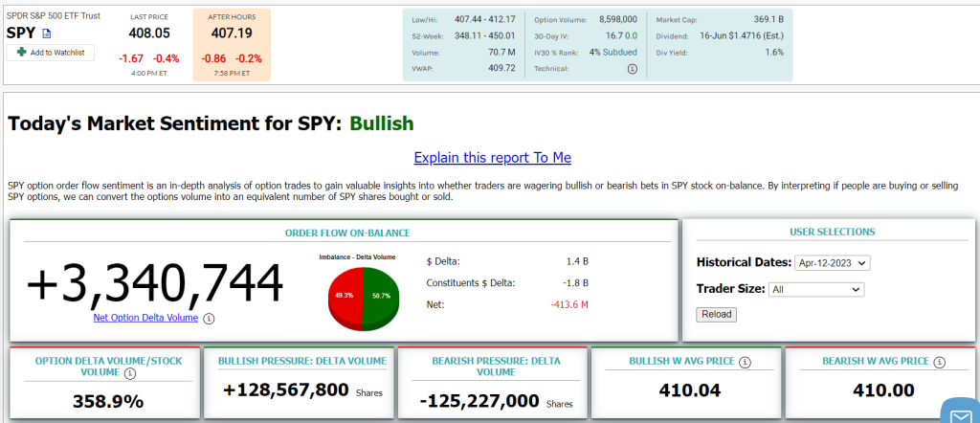This screenshot has width=980, height=423.
Task: Click the Subdued IV30 rank label
Action: tap(620, 53)
